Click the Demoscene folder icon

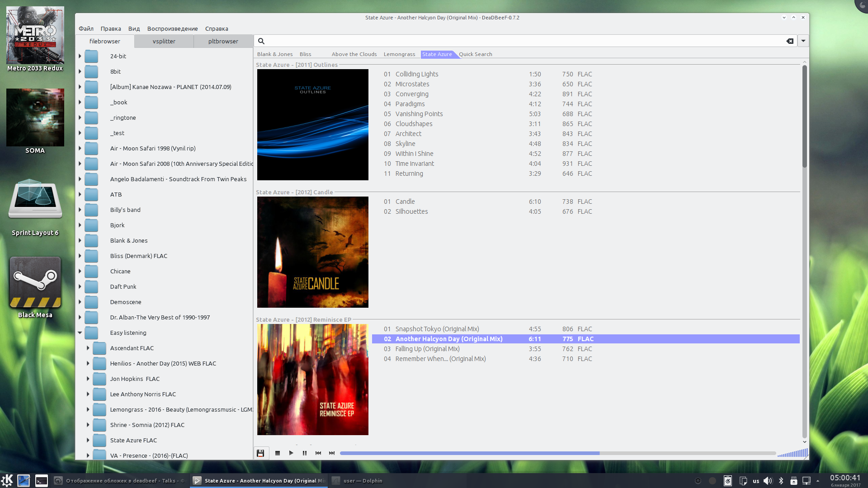coord(91,302)
